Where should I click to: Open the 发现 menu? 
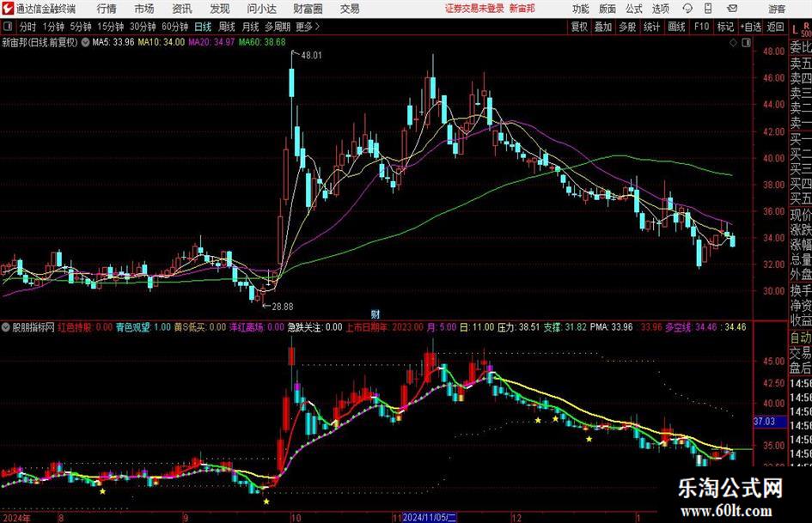coord(220,9)
